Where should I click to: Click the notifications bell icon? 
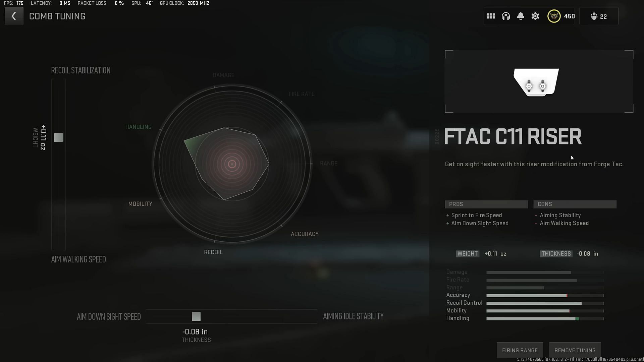point(521,16)
